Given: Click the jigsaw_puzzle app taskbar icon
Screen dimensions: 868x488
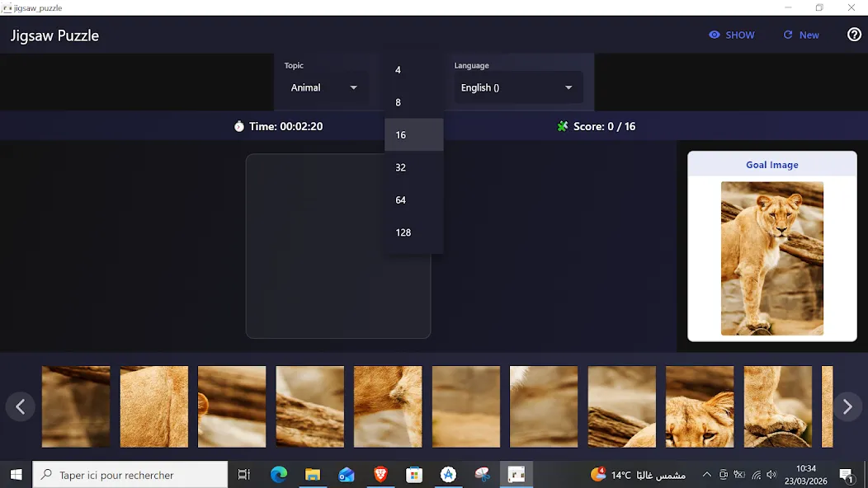Looking at the screenshot, I should [x=516, y=475].
